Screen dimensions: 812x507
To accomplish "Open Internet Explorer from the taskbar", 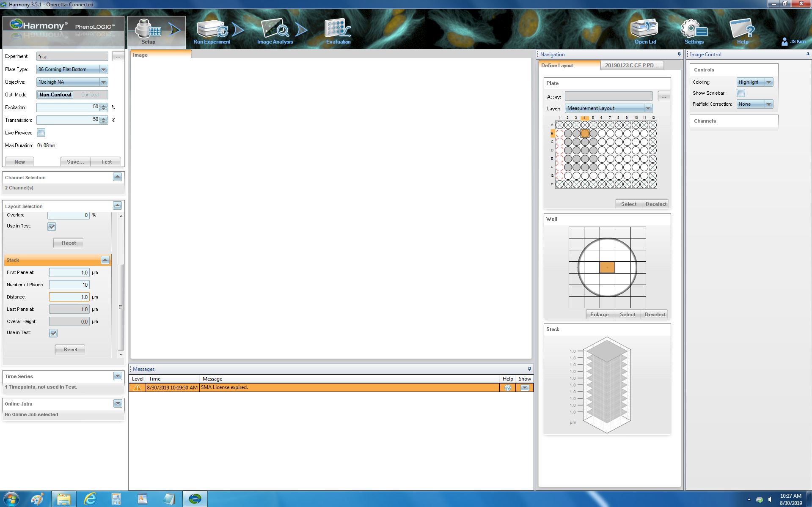I will click(x=90, y=499).
